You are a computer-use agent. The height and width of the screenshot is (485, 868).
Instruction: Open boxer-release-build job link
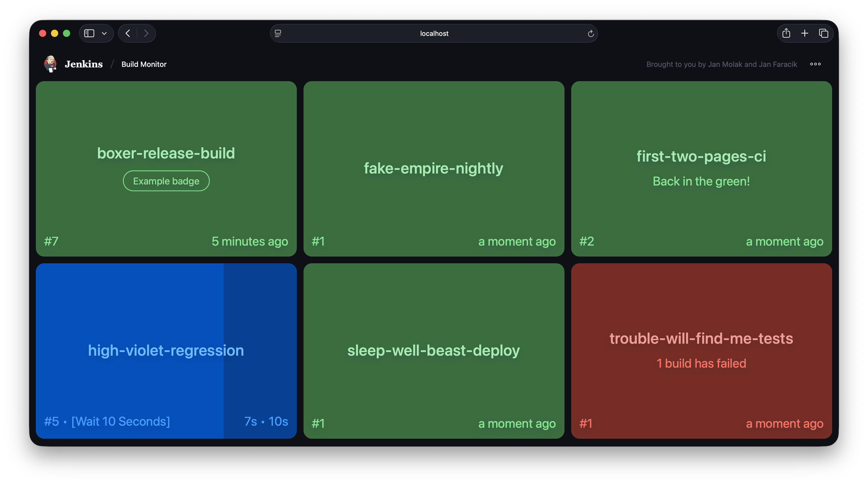[166, 153]
